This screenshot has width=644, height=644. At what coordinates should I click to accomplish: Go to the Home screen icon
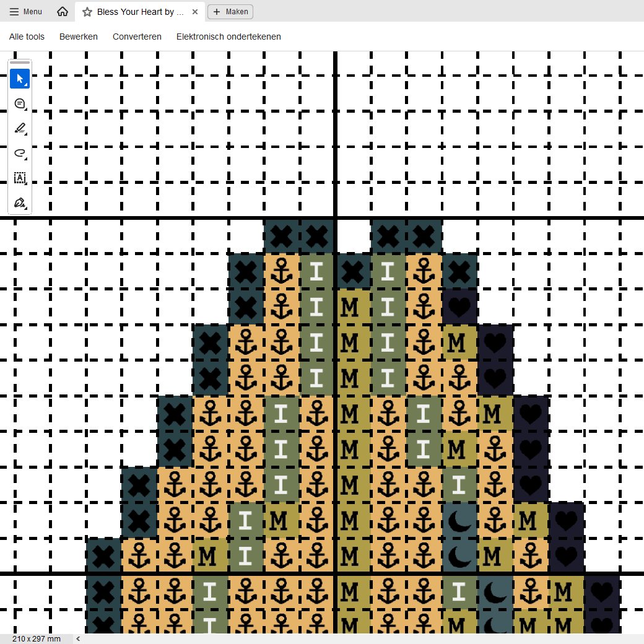(x=63, y=12)
